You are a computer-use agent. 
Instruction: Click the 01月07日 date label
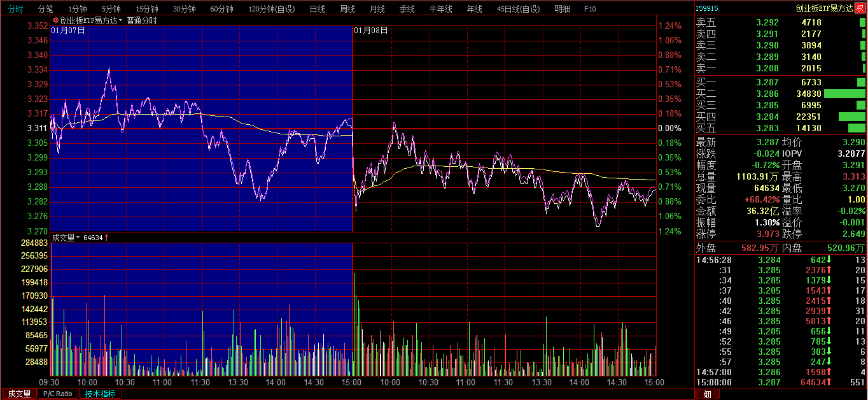(68, 31)
